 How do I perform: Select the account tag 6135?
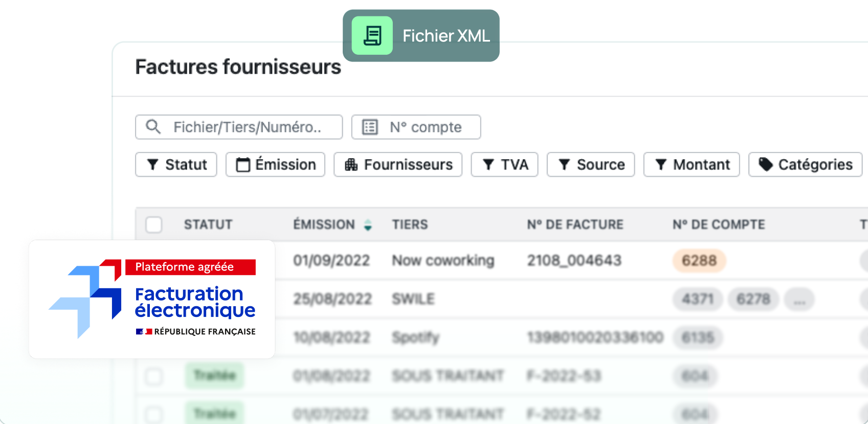click(698, 337)
